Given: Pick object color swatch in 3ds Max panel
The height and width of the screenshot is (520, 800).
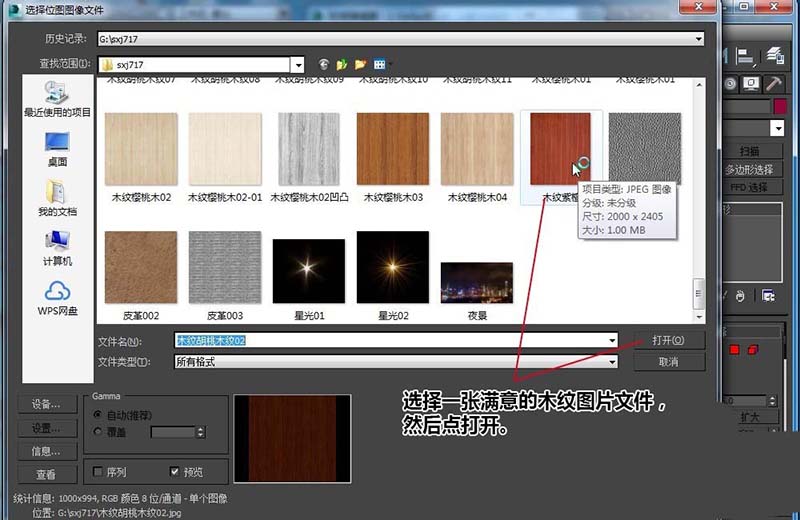Looking at the screenshot, I should tap(780, 107).
